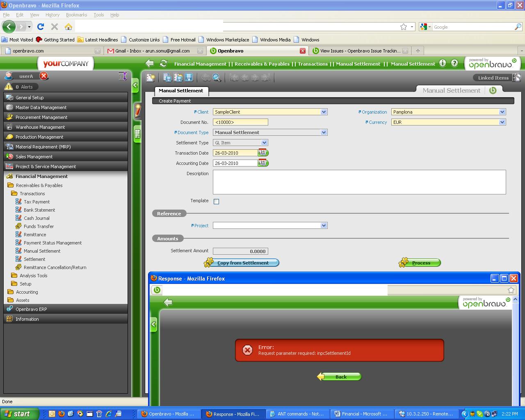Open Transaction Date calendar picker
The image size is (525, 420).
[263, 153]
